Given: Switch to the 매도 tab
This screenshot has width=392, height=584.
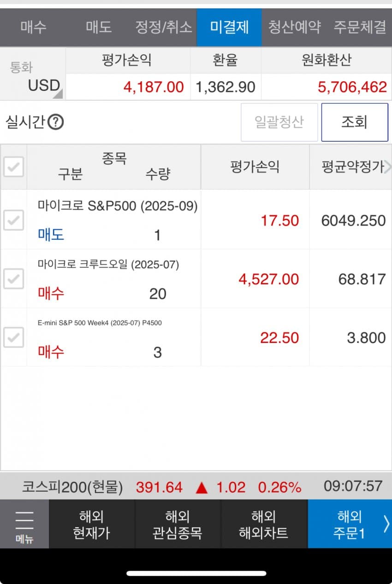Looking at the screenshot, I should (99, 27).
